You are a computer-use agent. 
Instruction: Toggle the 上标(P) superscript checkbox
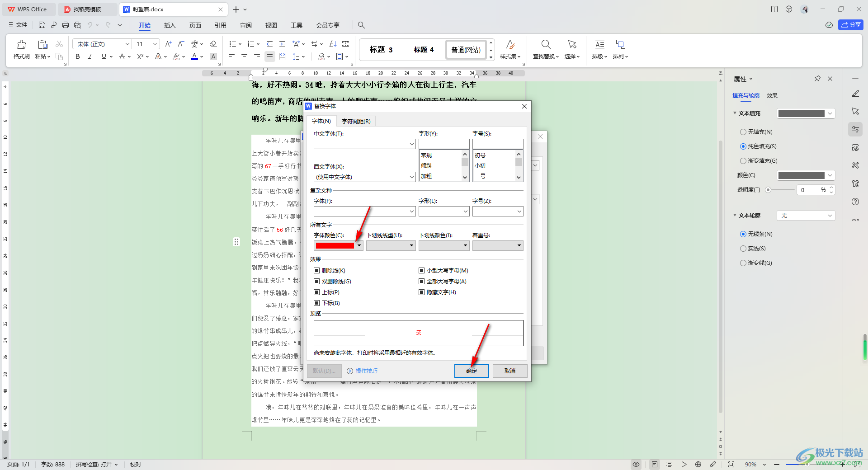tap(316, 292)
